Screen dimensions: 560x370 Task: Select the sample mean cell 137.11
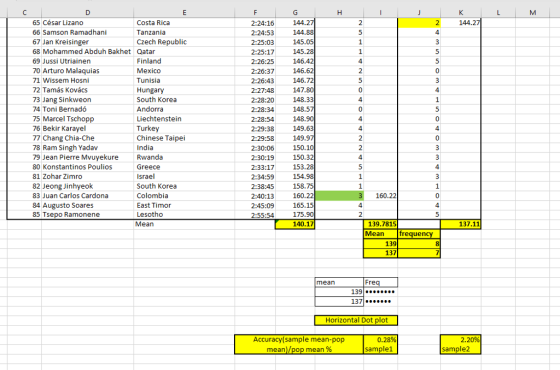click(x=461, y=224)
